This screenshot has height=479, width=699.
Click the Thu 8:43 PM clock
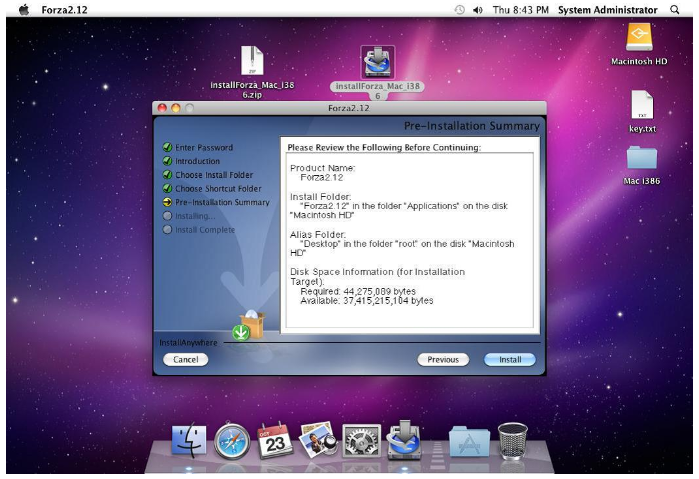coord(520,10)
